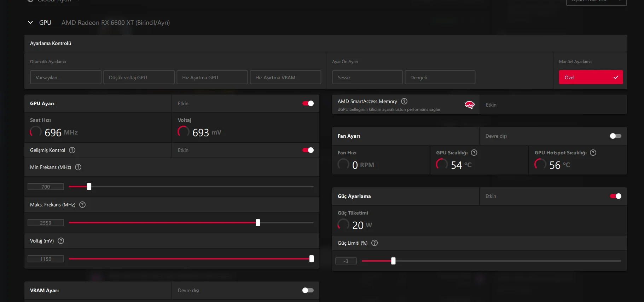Select the Sessiz tuning preset
This screenshot has width=644, height=302.
[x=367, y=77]
